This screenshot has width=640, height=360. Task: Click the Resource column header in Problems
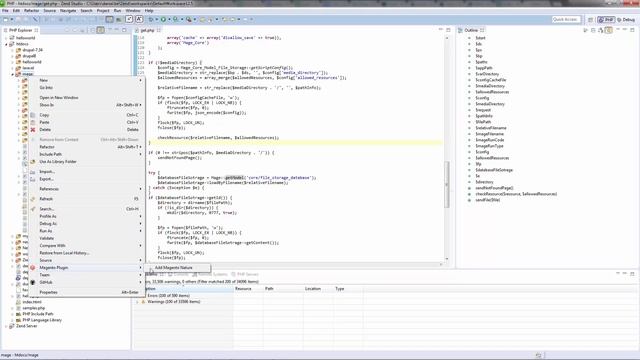[248, 289]
